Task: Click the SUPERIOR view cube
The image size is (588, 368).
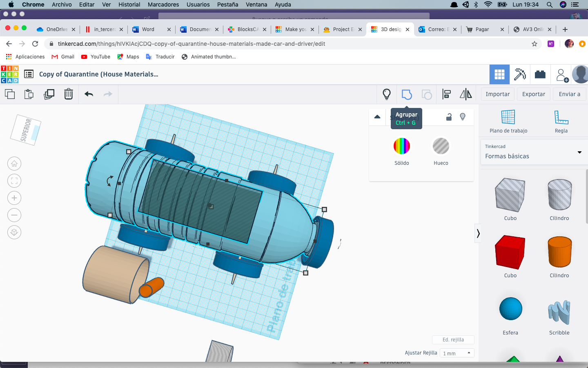Action: 26,130
